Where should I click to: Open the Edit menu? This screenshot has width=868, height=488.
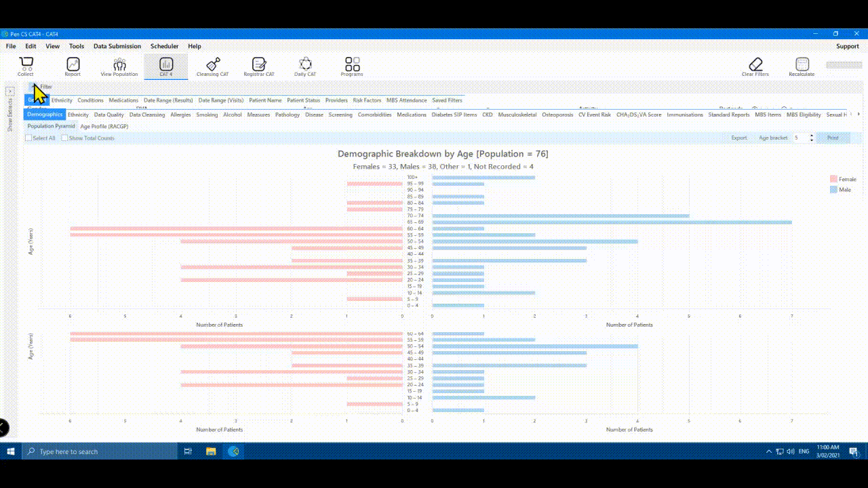coord(31,46)
